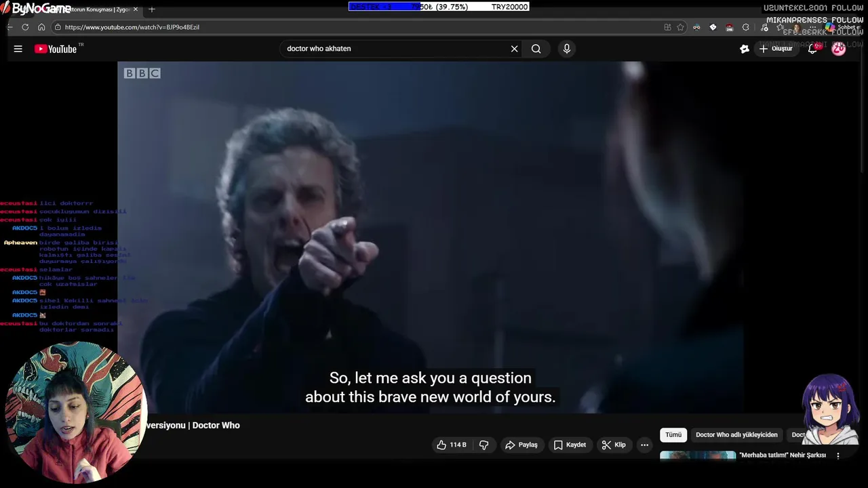The height and width of the screenshot is (488, 868).
Task: Open the 'Merhaba tatlım! Nehir Şarkısı' recommendation
Action: (x=783, y=455)
